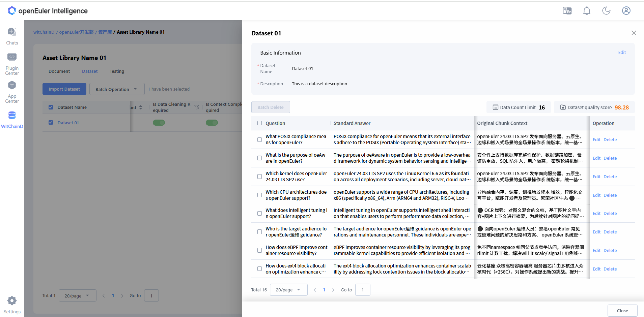The image size is (644, 317).
Task: Click the witChainD breadcrumb link
Action: [x=44, y=32]
